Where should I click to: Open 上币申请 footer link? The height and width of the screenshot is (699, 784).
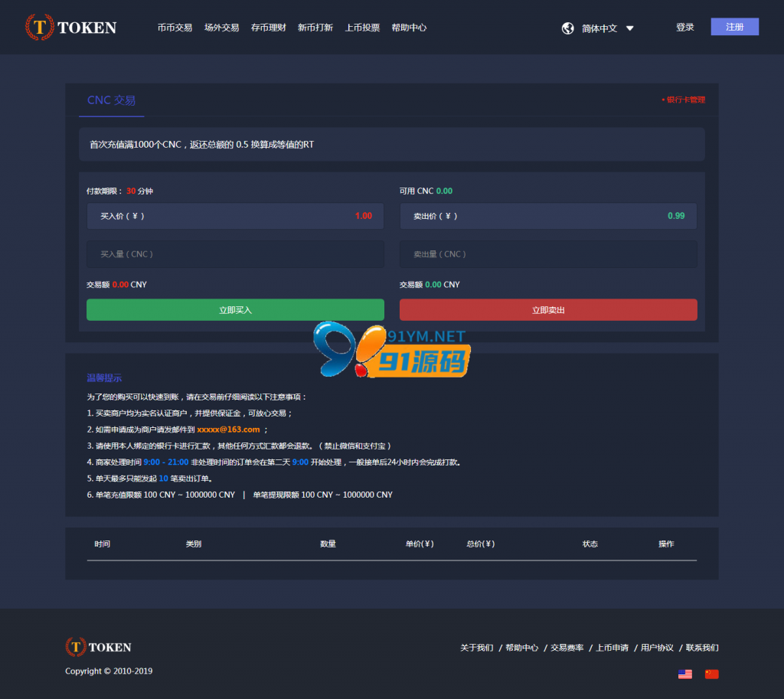[x=612, y=648]
